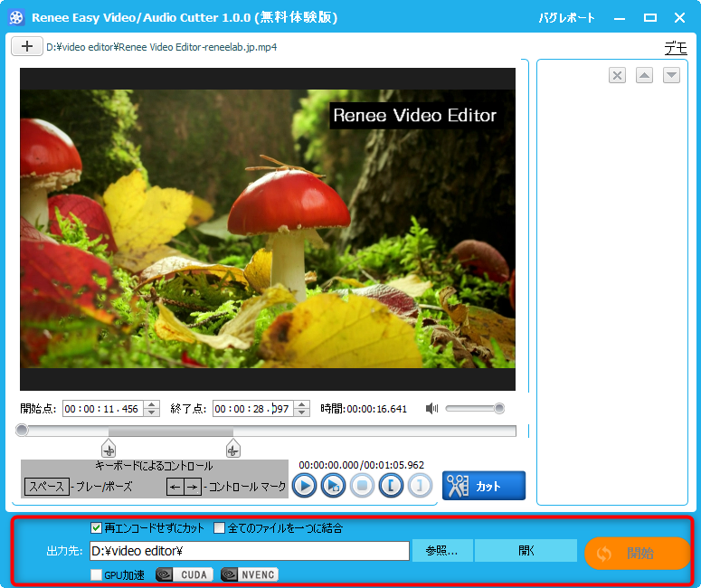The height and width of the screenshot is (588, 701).
Task: Increase the 開始点 start time by stepper
Action: tap(152, 404)
